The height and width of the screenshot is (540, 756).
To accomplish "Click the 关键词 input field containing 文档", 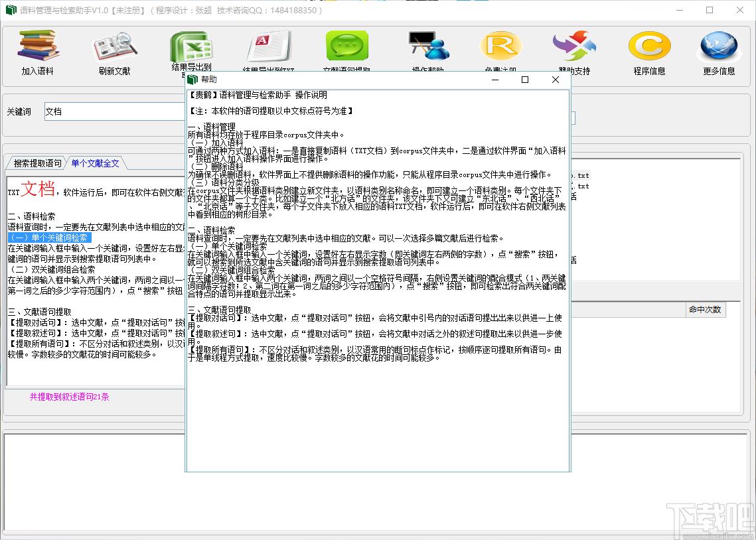I will (115, 111).
